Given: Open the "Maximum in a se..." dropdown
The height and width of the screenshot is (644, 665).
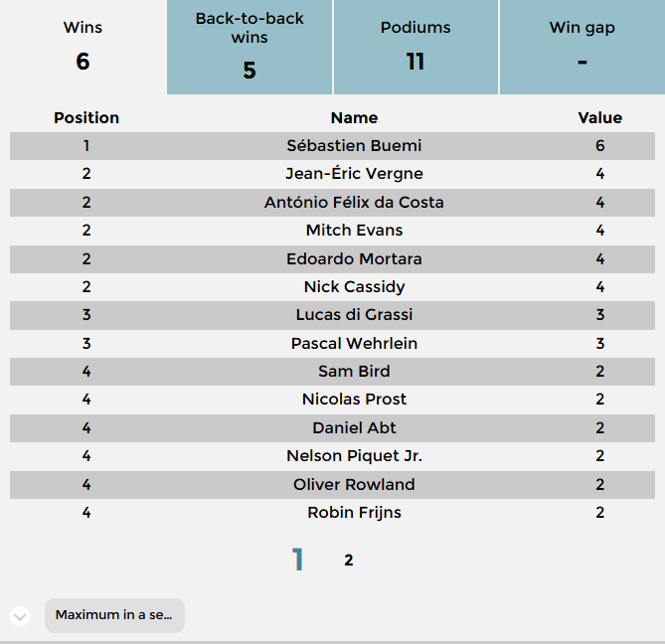Looking at the screenshot, I should pyautogui.click(x=114, y=615).
